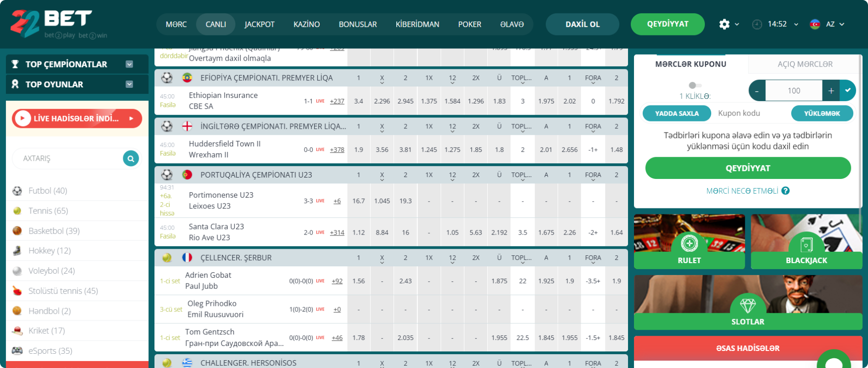Select the Hokkey icon
This screenshot has height=368, width=868.
coord(17,251)
